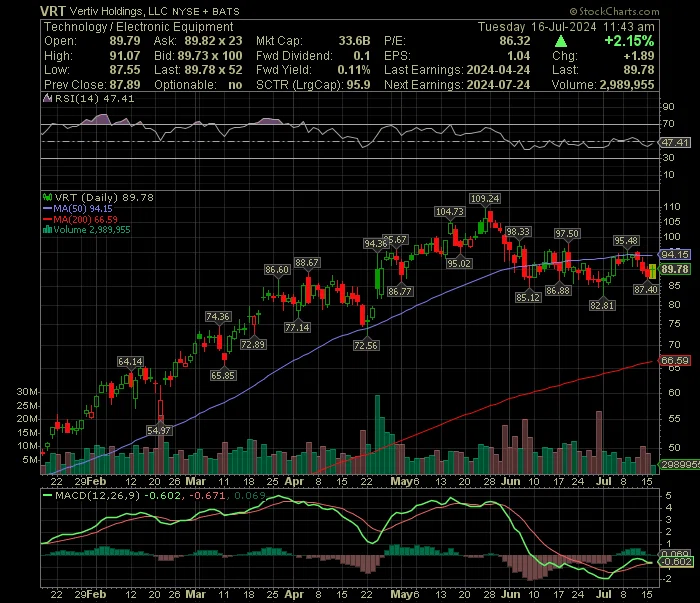The width and height of the screenshot is (700, 603).
Task: Click the 47.41 RSI axis value tag
Action: (675, 142)
